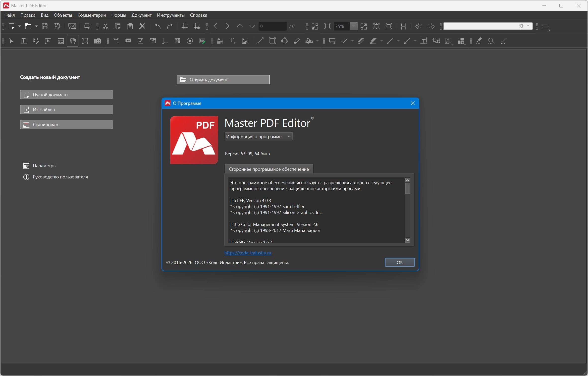Open the Правка menu

click(28, 15)
